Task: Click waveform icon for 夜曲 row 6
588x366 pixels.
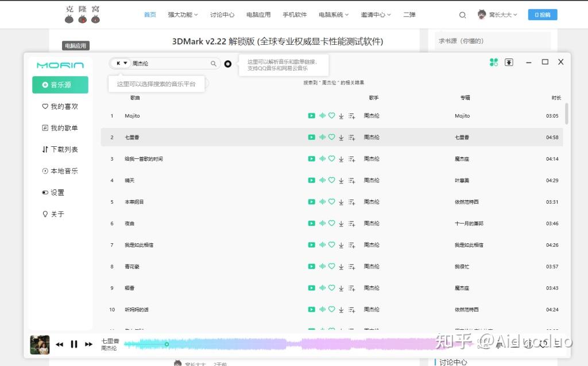Action: [323, 223]
